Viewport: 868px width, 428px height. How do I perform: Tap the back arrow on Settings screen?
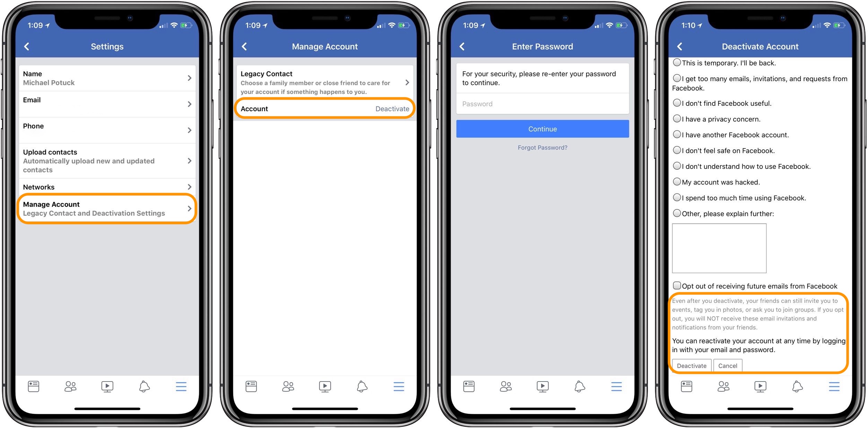[x=26, y=46]
